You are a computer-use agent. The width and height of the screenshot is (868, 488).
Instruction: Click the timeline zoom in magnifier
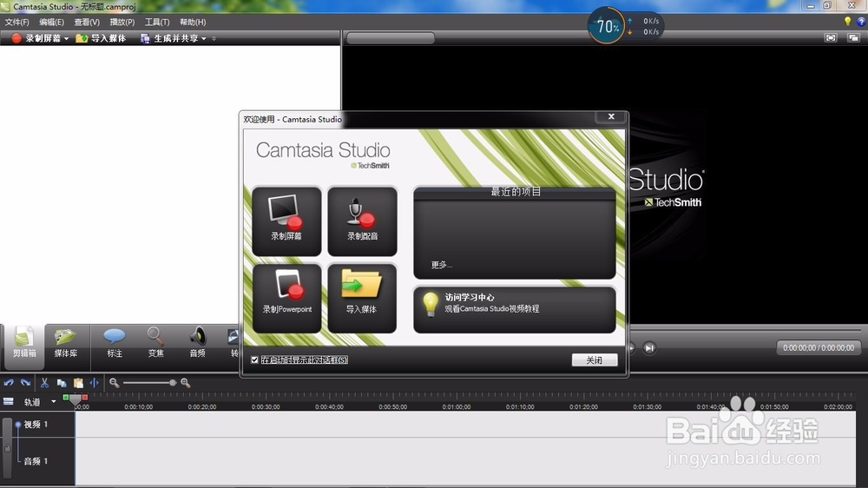(x=186, y=383)
